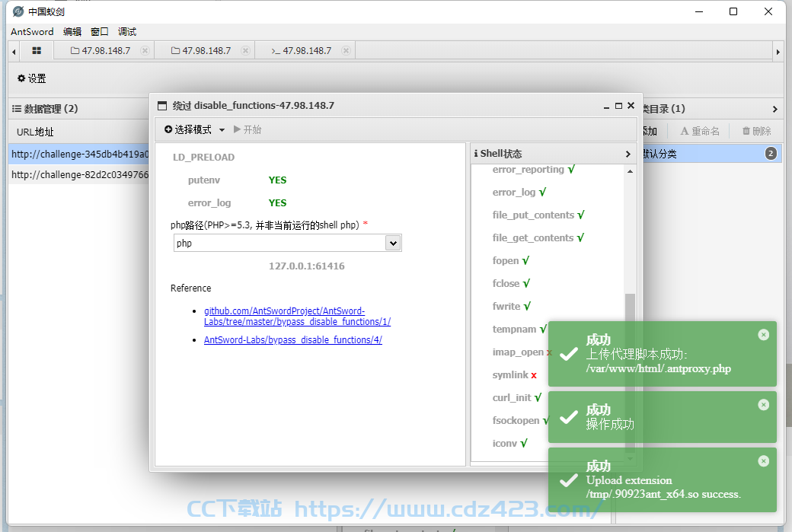Click the file_put_contents status entry
This screenshot has height=532, width=792.
538,215
